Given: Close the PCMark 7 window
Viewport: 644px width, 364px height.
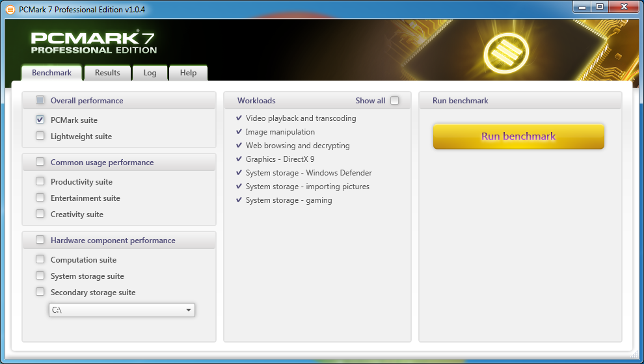Looking at the screenshot, I should point(624,6).
